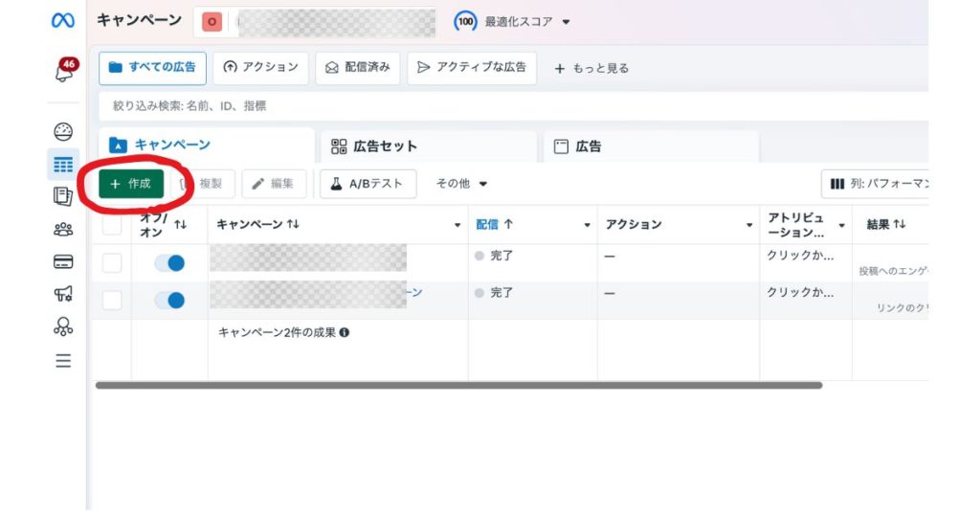Click the Meta logo icon
The height and width of the screenshot is (515, 980).
point(62,21)
